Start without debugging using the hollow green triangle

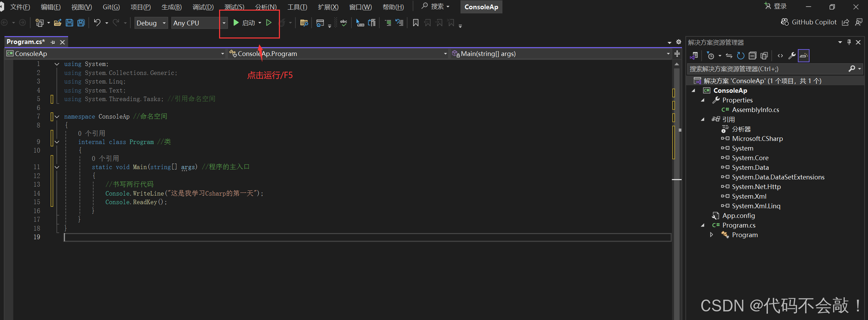[269, 23]
